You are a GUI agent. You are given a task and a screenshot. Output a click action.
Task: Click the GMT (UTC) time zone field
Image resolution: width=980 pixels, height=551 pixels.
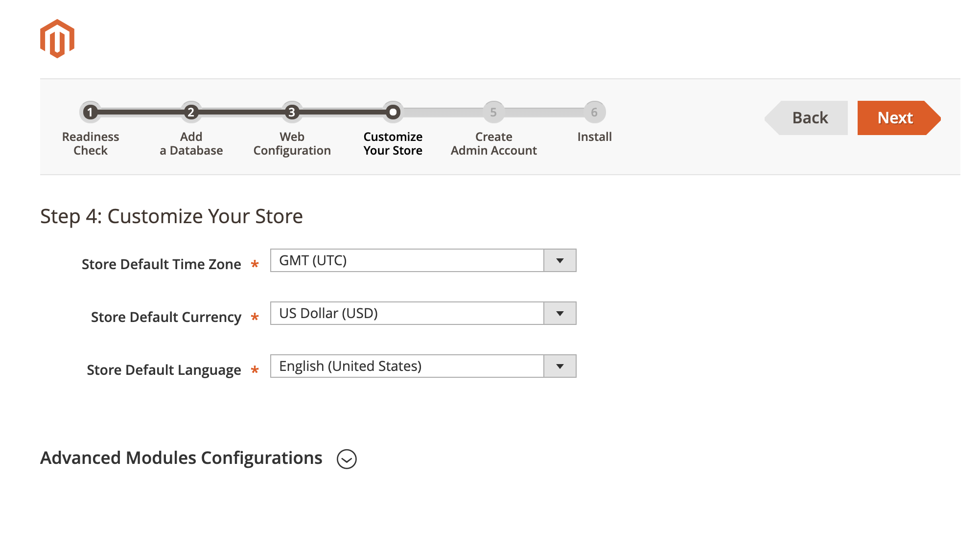pos(406,260)
